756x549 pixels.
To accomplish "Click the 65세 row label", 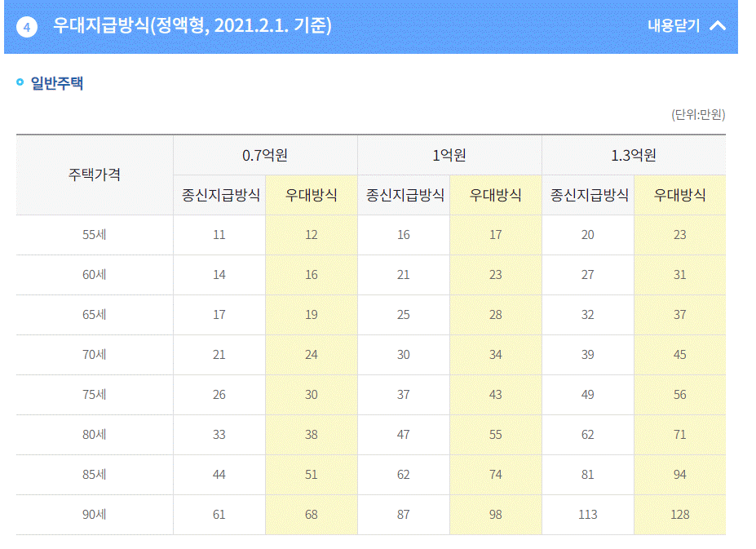I will pyautogui.click(x=95, y=315).
